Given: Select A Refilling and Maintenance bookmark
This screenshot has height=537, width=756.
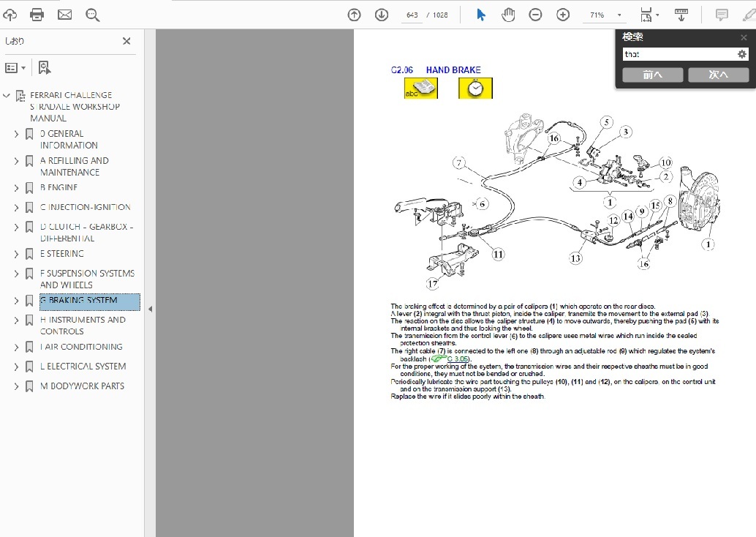Looking at the screenshot, I should point(75,167).
